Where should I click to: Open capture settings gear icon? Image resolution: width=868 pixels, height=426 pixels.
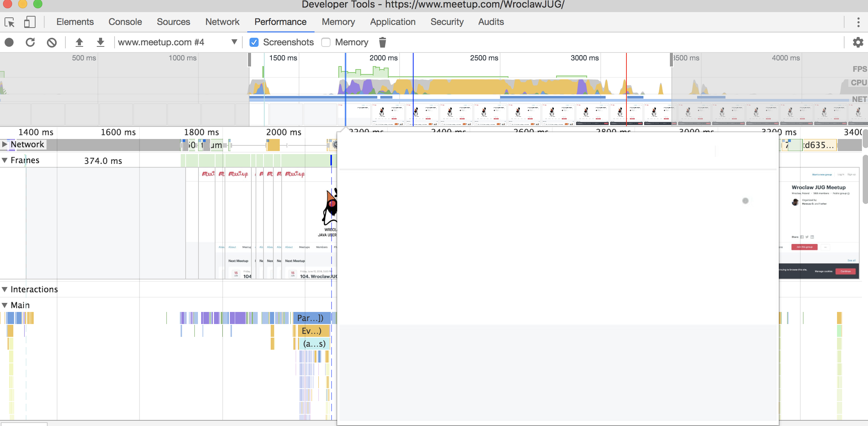coord(858,42)
